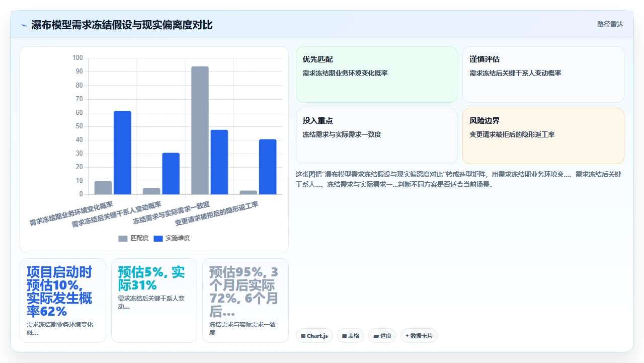The height and width of the screenshot is (363, 644).
Task: Click the y-axis value 50
Action: pos(79,126)
